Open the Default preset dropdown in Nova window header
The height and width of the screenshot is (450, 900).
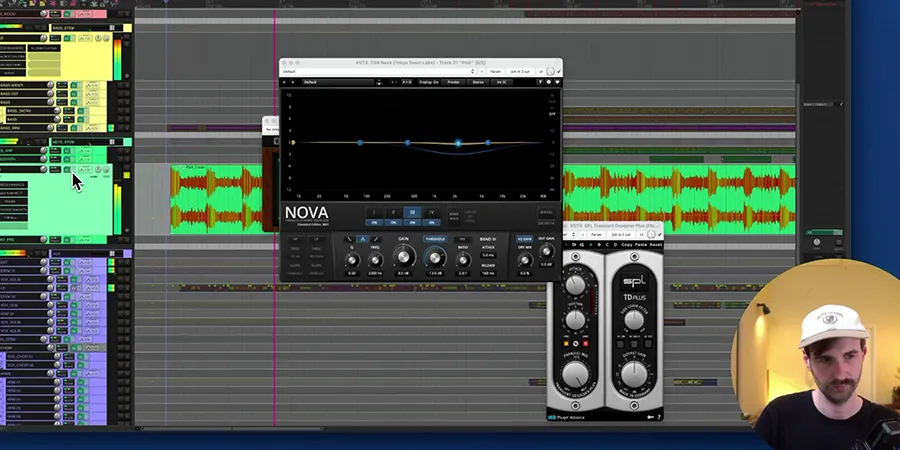coord(379,71)
